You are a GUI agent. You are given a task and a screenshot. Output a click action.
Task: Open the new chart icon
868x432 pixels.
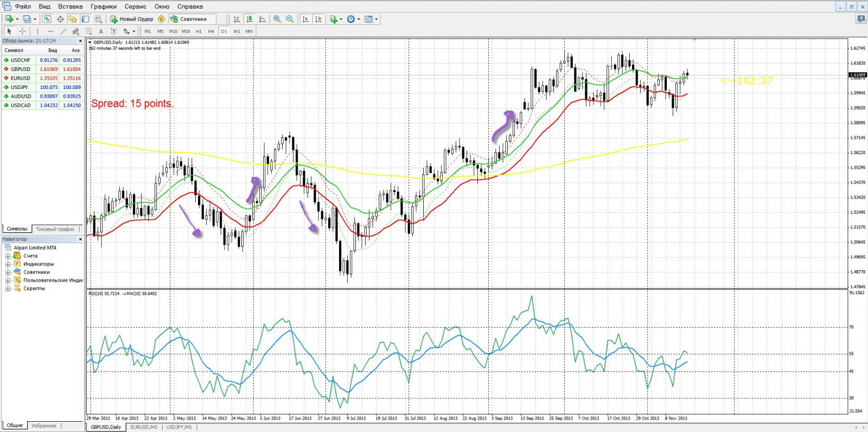(9, 19)
